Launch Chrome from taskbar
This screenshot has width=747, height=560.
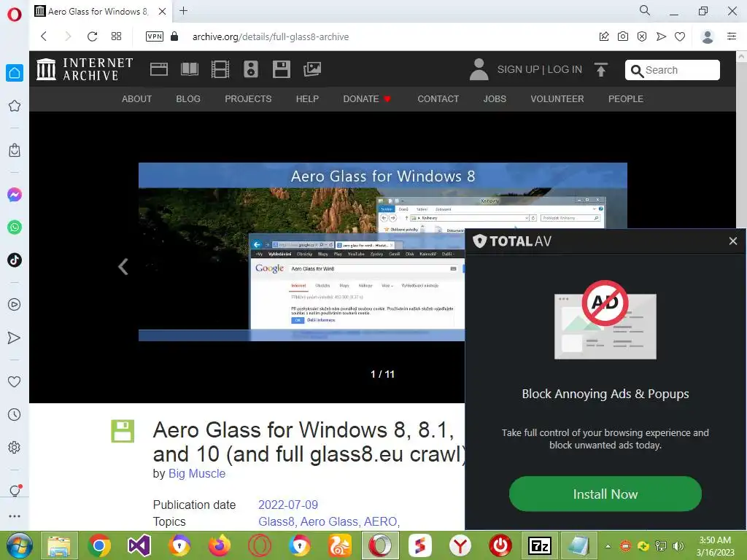(99, 545)
